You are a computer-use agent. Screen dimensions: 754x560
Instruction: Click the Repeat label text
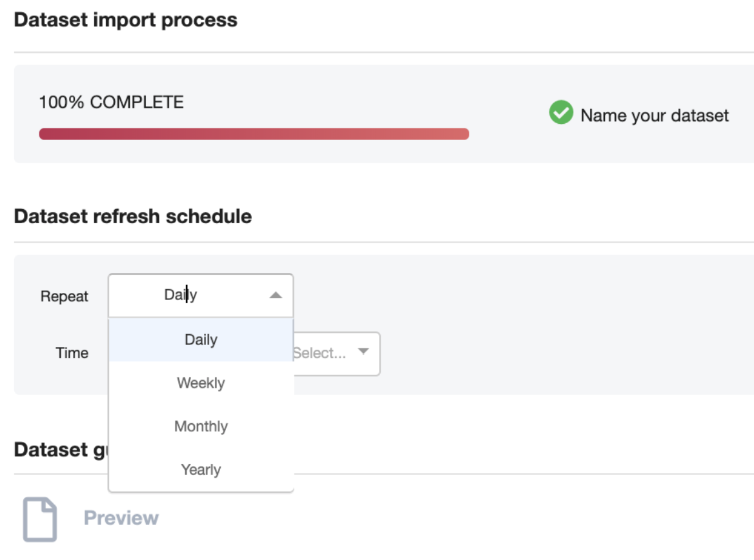point(65,296)
